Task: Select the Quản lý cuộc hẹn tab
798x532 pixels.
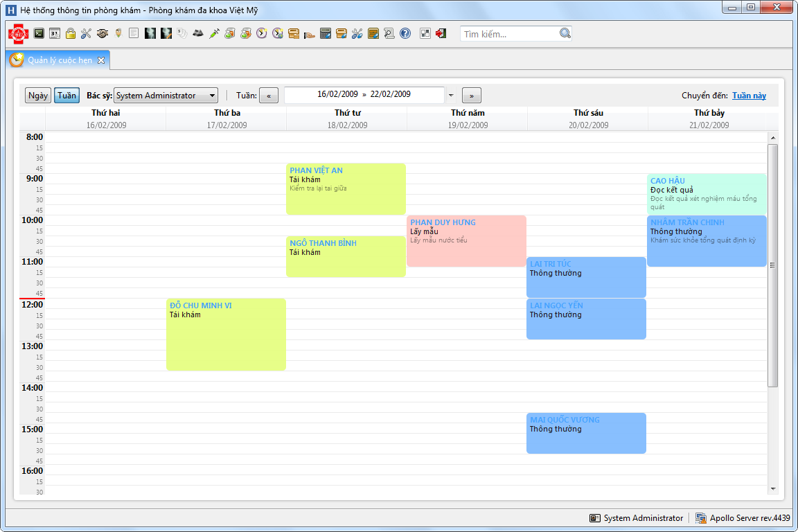Action: [x=60, y=60]
